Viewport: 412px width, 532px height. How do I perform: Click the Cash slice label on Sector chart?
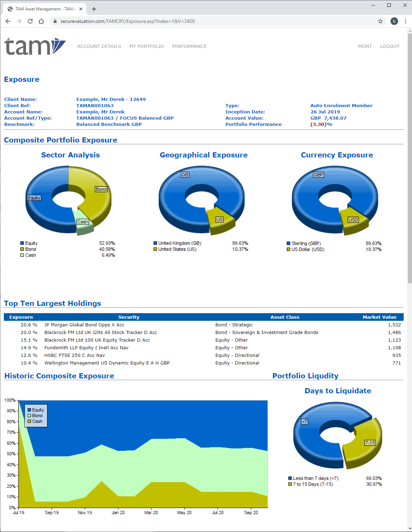click(83, 222)
